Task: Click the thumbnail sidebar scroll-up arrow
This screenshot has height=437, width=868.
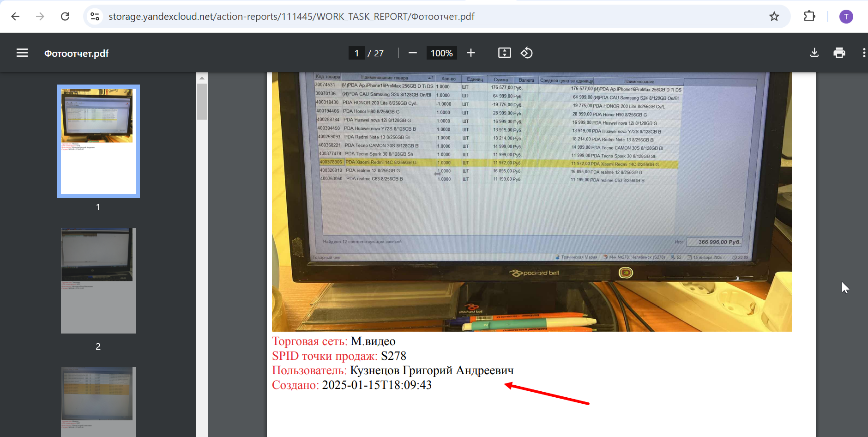Action: pyautogui.click(x=202, y=78)
